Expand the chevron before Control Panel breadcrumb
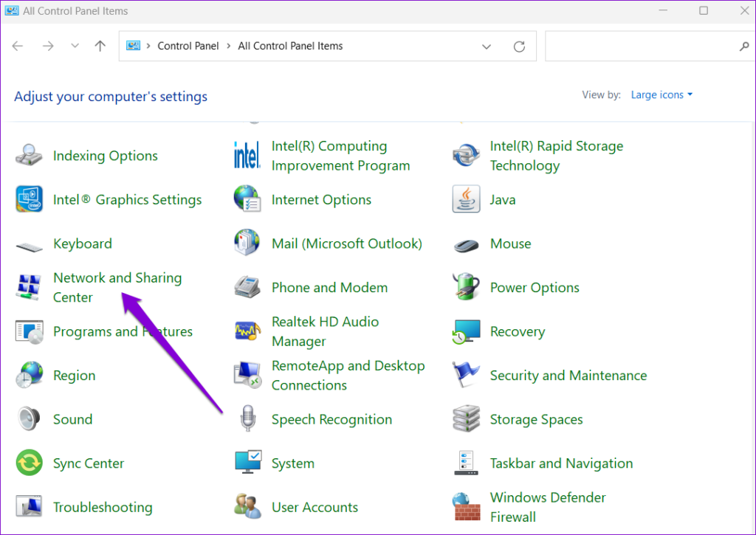The height and width of the screenshot is (535, 756). click(x=148, y=46)
